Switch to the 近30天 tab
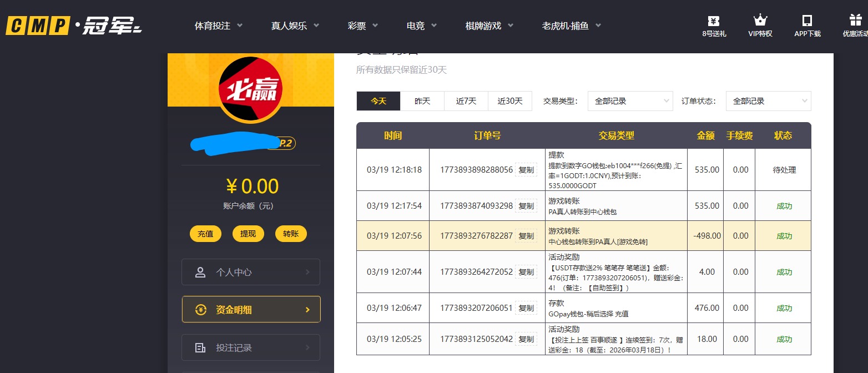868x373 pixels. [509, 101]
